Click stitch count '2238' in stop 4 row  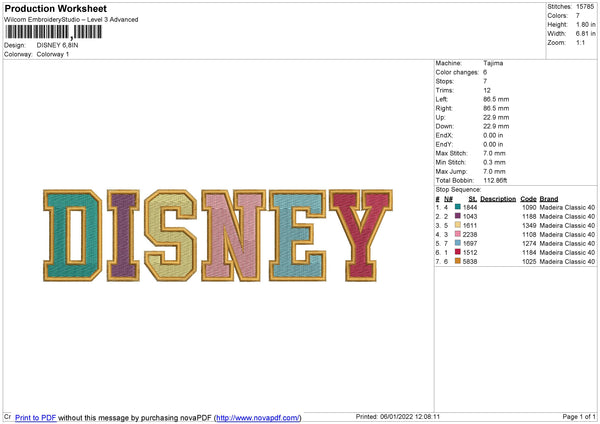[470, 234]
